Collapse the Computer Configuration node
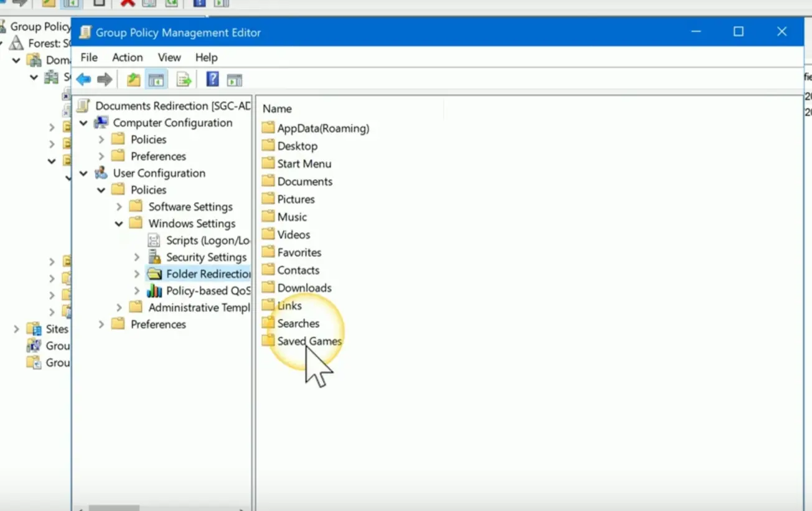This screenshot has height=511, width=812. [x=84, y=123]
